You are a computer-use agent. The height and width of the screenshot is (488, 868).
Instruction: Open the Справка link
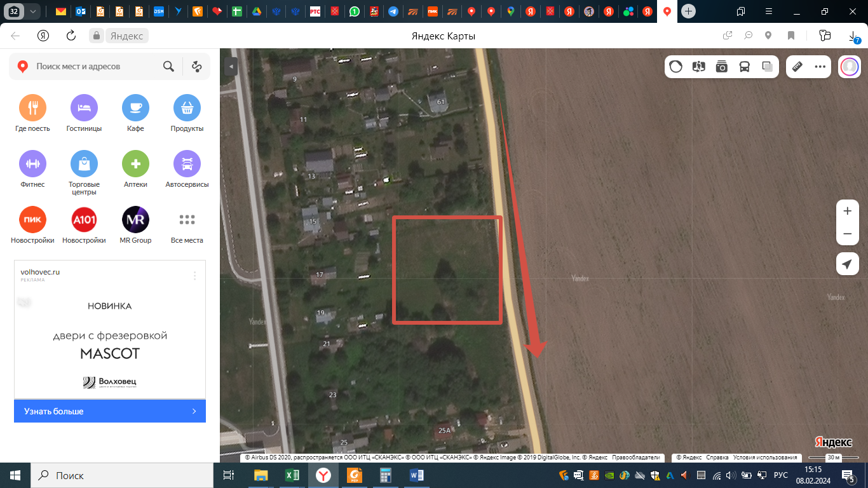[x=717, y=457]
